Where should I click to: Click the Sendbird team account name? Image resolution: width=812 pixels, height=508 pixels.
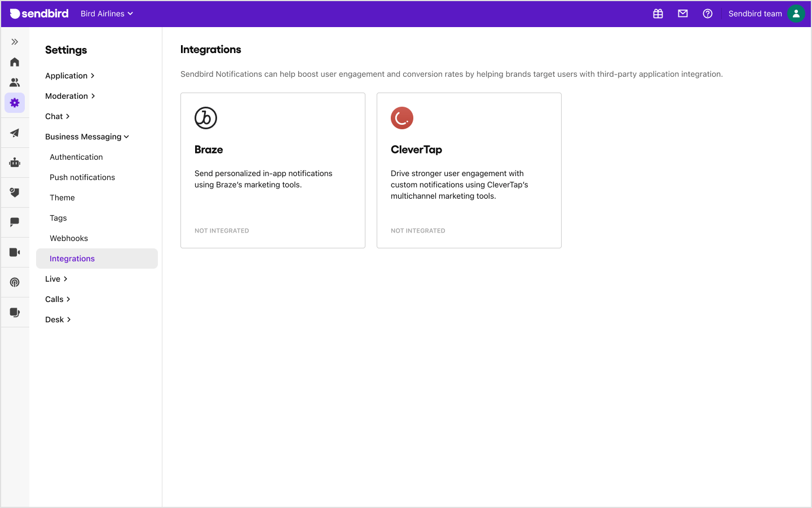coord(755,14)
